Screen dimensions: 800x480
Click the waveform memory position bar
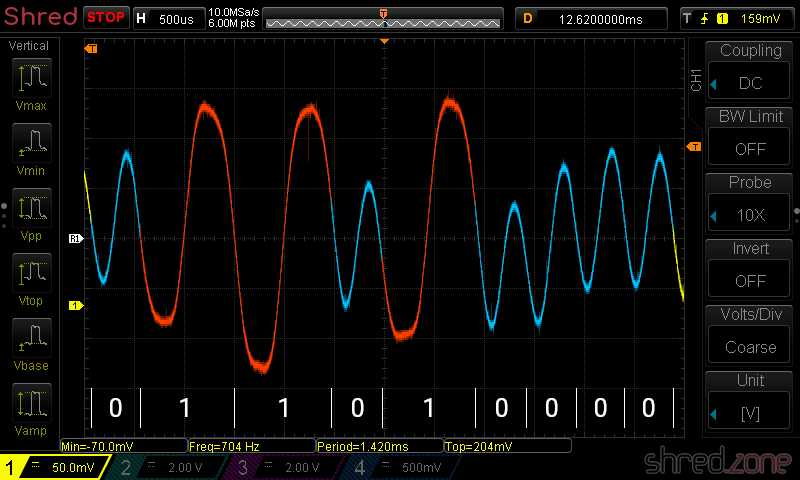[383, 18]
